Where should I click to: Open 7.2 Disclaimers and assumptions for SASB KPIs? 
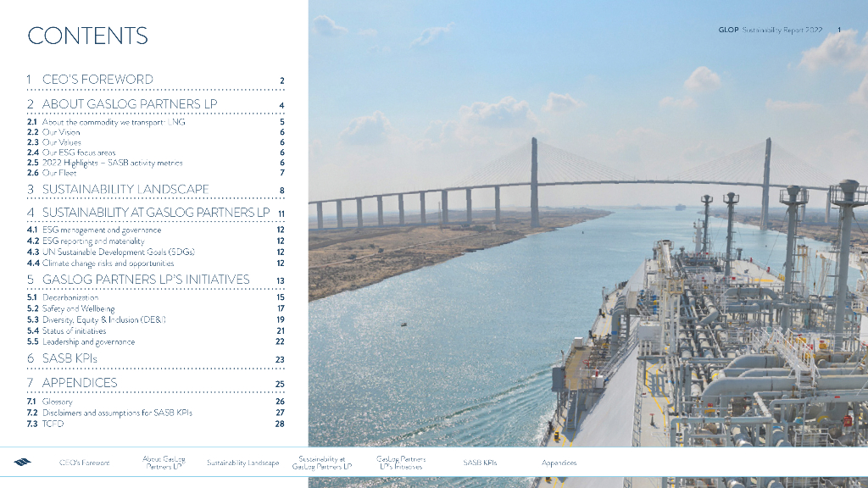(x=156, y=413)
